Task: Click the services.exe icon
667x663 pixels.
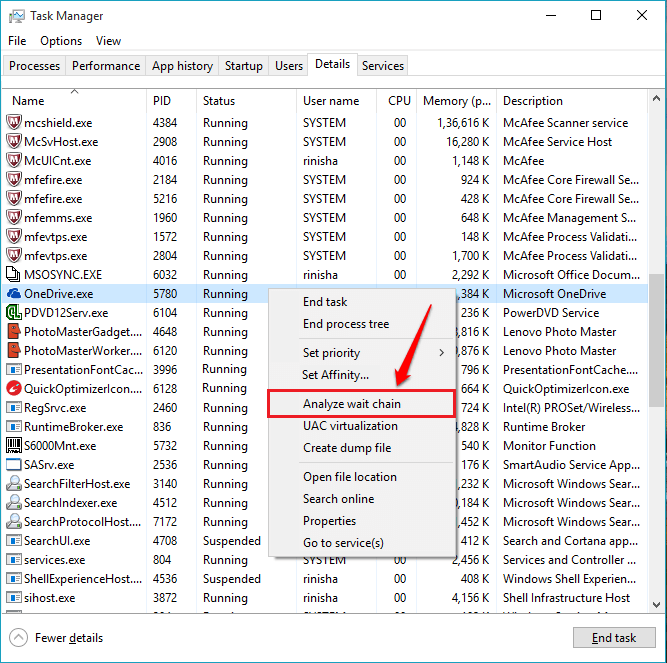Action: tap(14, 560)
